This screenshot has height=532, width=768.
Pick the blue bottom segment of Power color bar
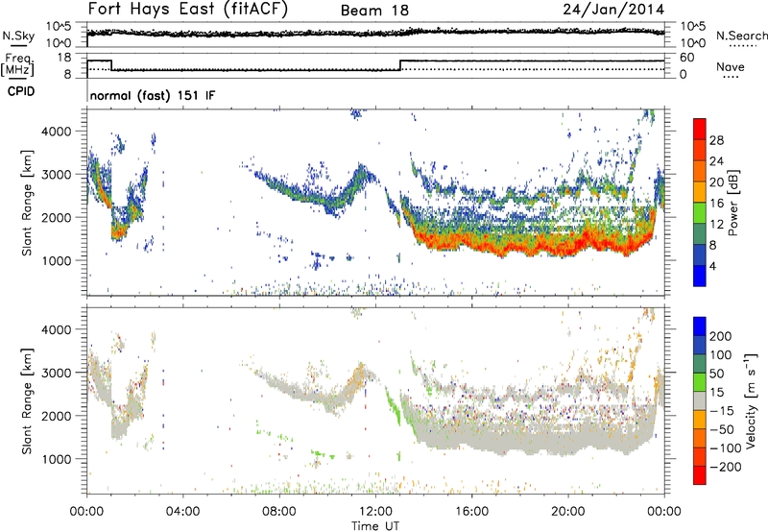click(700, 276)
